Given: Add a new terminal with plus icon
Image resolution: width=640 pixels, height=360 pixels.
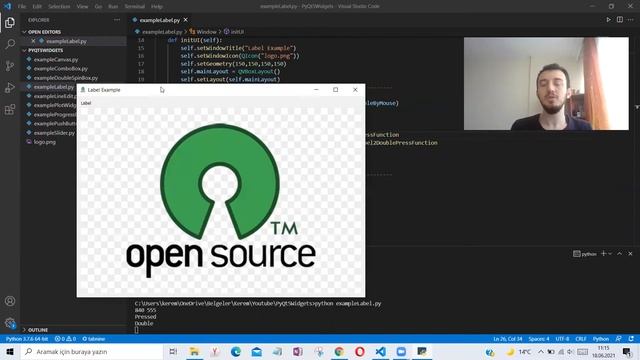Looking at the screenshot, I should coord(603,253).
